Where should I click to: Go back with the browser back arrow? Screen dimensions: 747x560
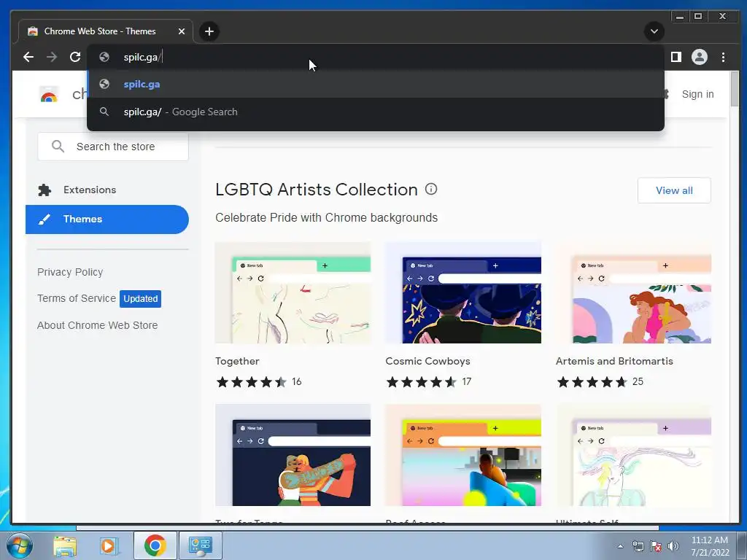pos(28,57)
